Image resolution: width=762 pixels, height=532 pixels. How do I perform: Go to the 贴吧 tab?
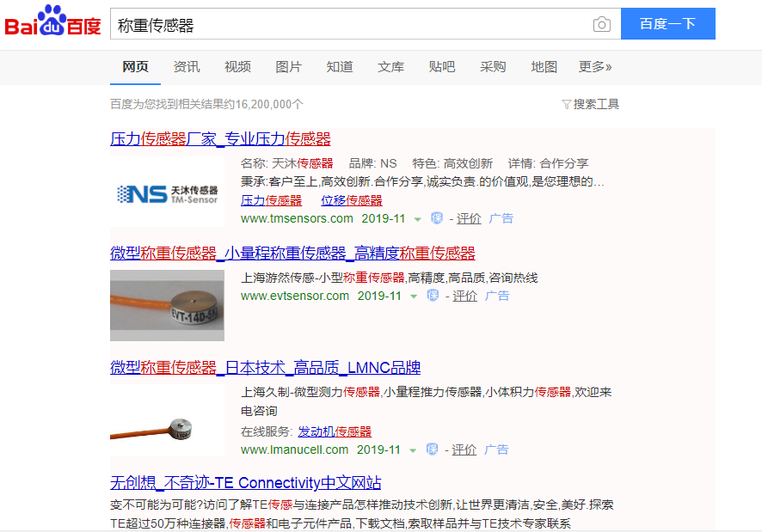[x=442, y=66]
